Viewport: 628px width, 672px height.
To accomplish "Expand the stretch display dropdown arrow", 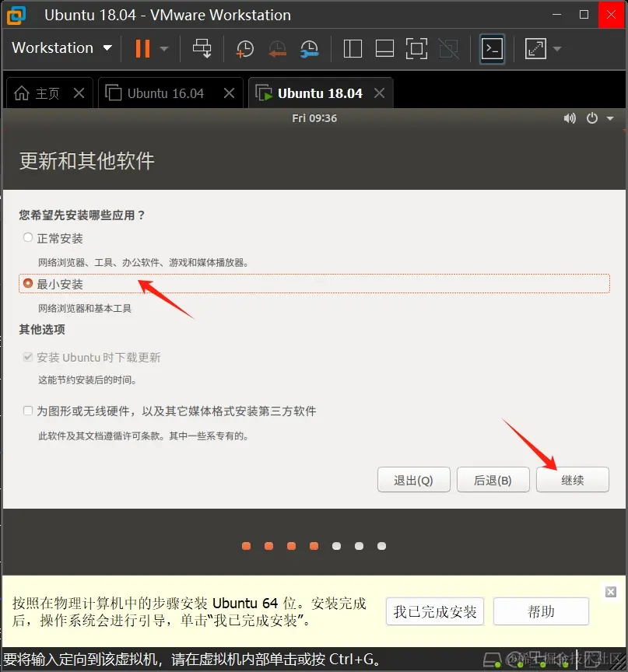I will (x=557, y=49).
